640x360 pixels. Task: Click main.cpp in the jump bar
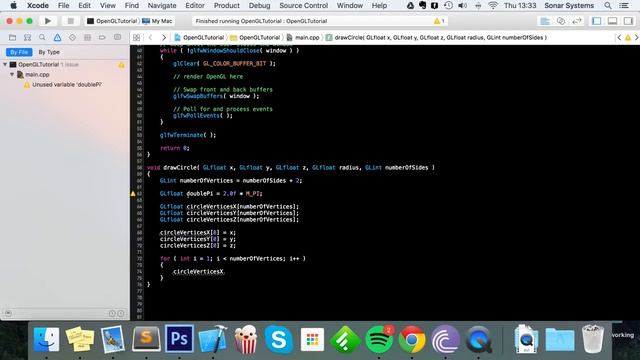pos(303,38)
